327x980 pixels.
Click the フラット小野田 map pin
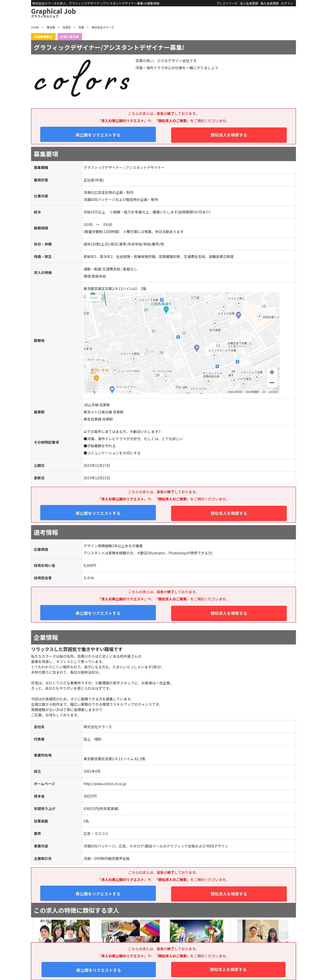click(x=134, y=359)
